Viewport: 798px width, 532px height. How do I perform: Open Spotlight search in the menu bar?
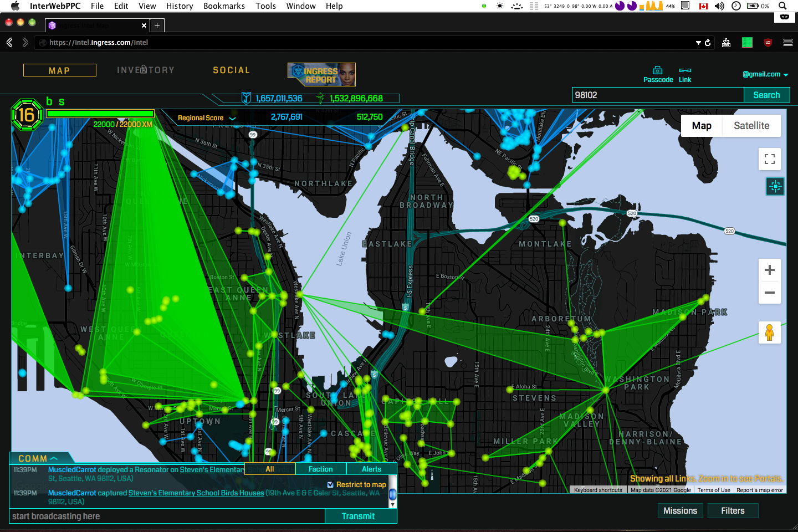coord(782,6)
